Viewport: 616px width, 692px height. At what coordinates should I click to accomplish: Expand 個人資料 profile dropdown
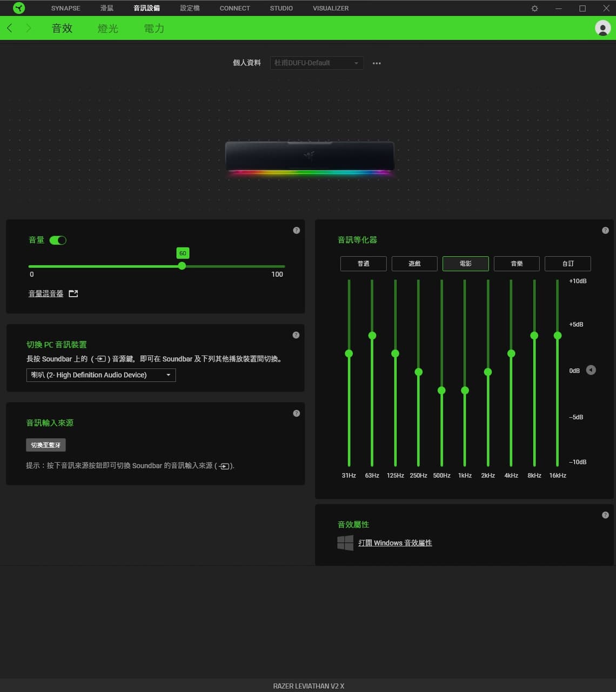click(x=317, y=63)
